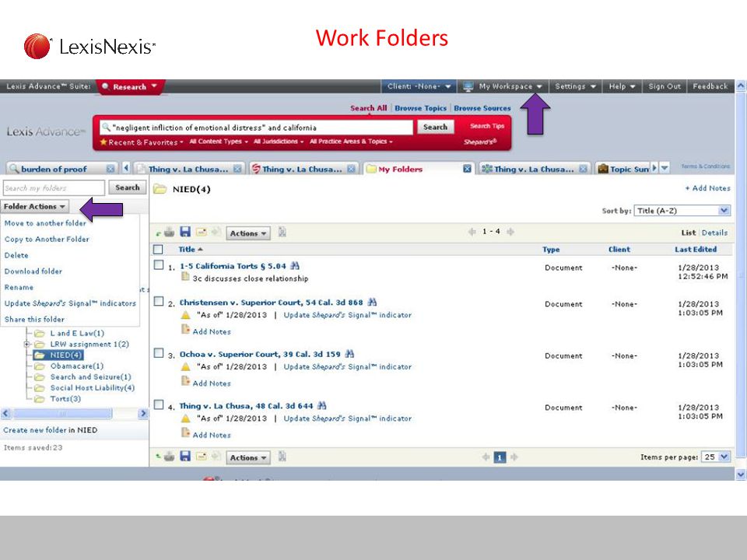The width and height of the screenshot is (747, 560).
Task: Check the box for California Torts § 5.04
Action: [x=159, y=265]
